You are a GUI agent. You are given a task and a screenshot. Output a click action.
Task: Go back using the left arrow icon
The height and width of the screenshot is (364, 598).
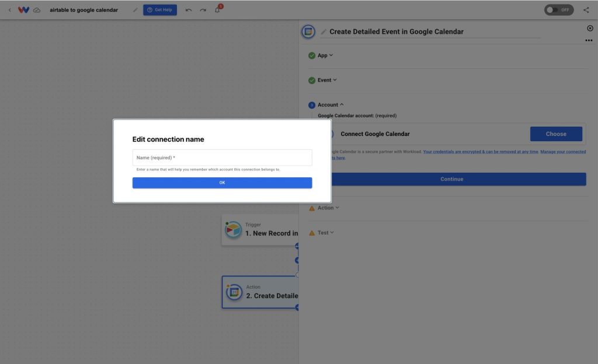coord(9,10)
